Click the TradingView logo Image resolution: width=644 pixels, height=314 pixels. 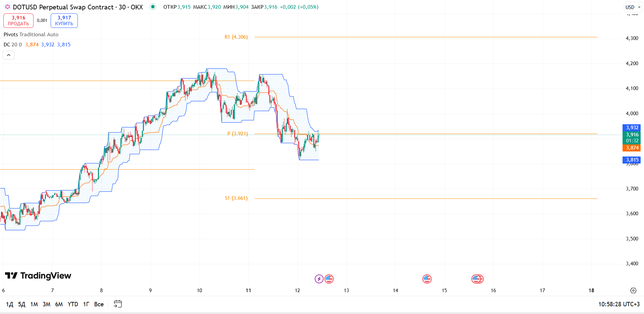click(x=38, y=276)
